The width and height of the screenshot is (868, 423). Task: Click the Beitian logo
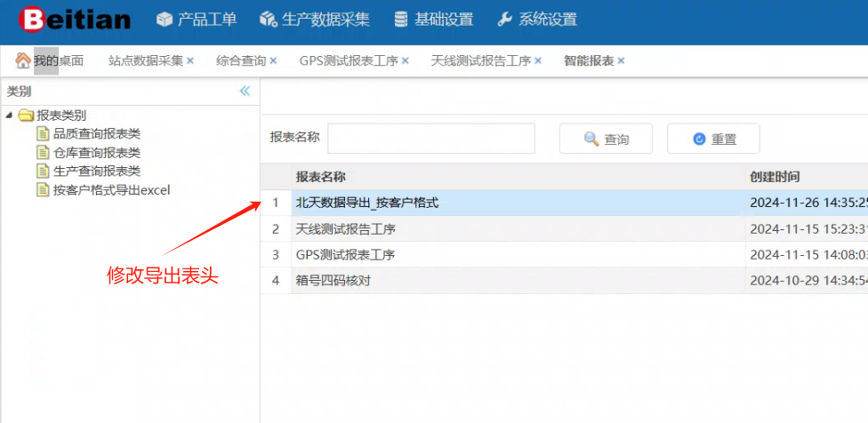[76, 20]
